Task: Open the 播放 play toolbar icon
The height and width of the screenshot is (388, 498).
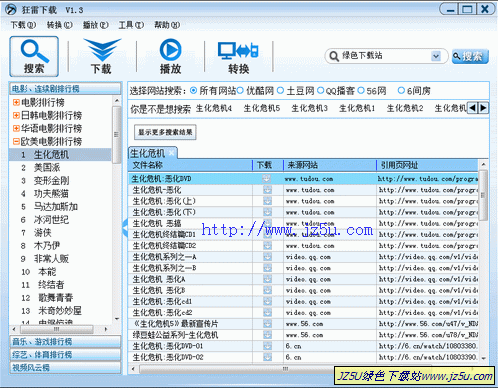Action: click(170, 56)
